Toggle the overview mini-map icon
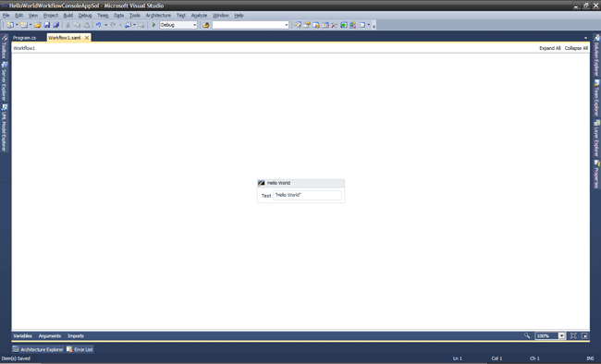 [584, 335]
